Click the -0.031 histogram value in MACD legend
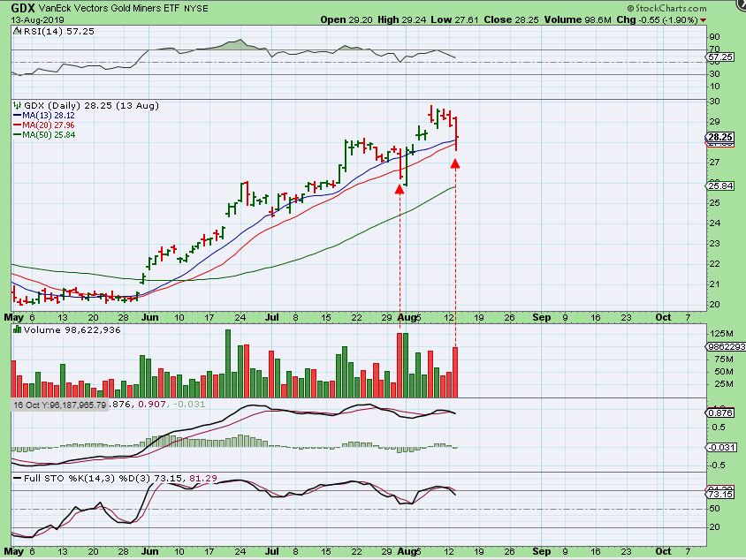Viewport: 746px width, 560px height. 189,404
